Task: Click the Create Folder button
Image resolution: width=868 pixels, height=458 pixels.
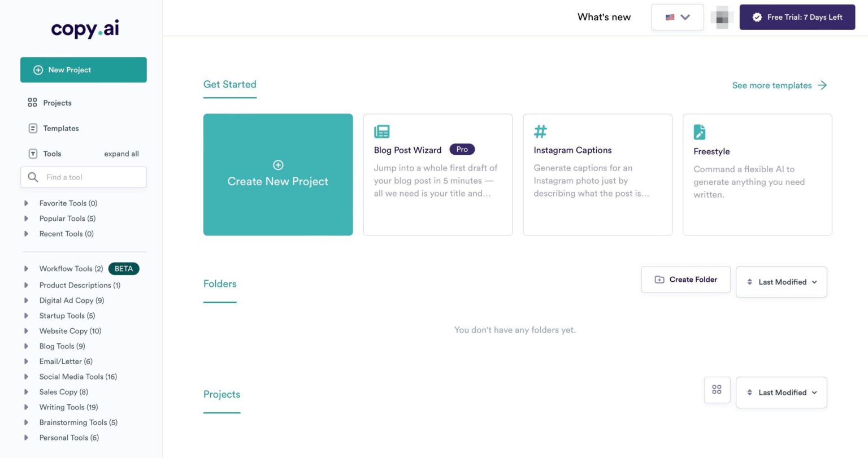Action: [685, 280]
